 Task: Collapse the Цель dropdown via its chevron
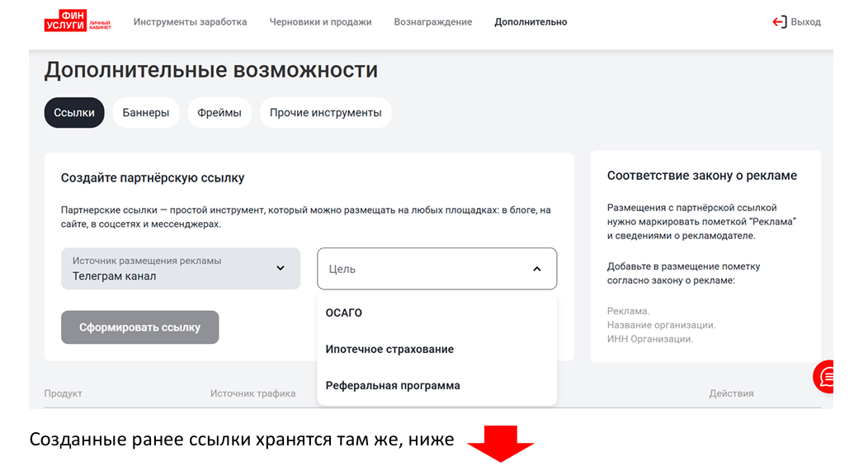coord(536,269)
